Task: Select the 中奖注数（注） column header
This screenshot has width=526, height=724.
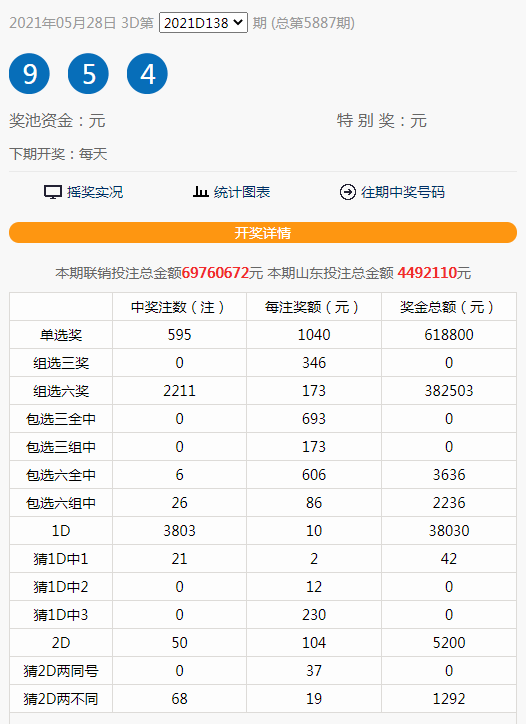Action: pos(179,307)
